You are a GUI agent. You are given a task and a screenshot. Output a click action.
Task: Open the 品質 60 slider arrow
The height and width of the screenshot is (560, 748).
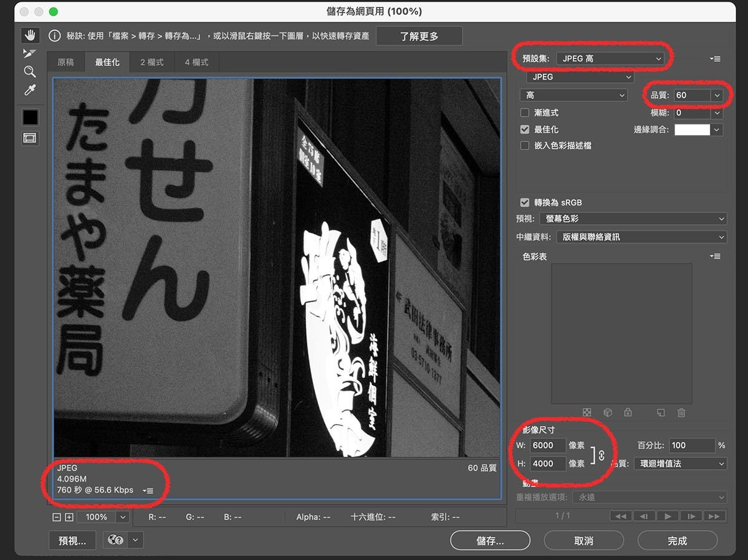pos(717,95)
